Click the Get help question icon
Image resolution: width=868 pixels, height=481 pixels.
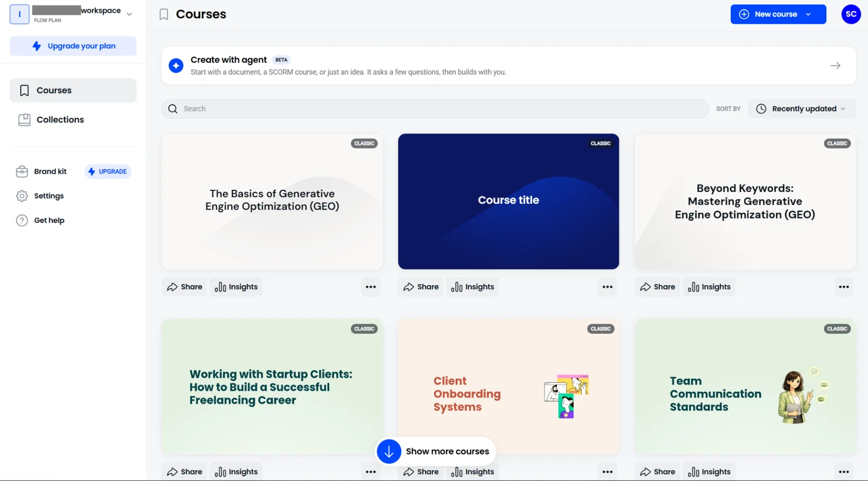tap(22, 221)
